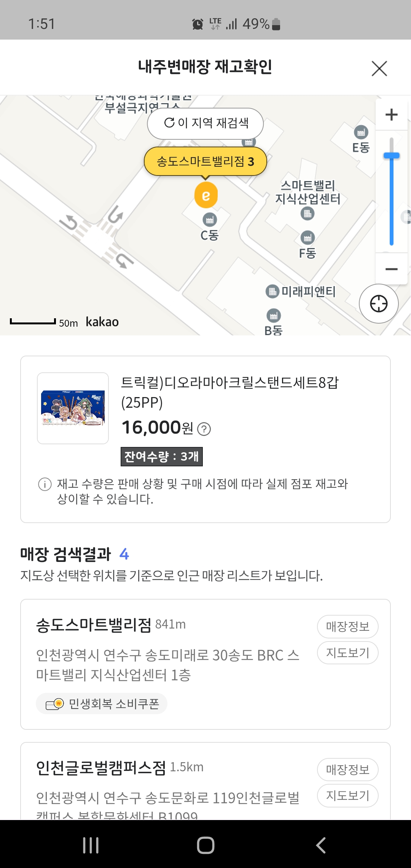Screen dimensions: 411x868
Task: Tap the current location crosshair button
Action: click(379, 304)
